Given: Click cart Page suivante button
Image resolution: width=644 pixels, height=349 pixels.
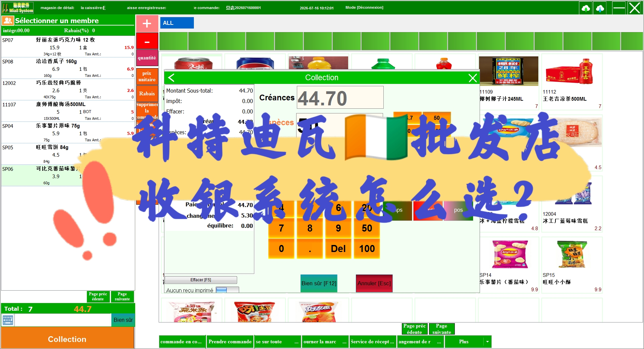Looking at the screenshot, I should [x=122, y=297].
